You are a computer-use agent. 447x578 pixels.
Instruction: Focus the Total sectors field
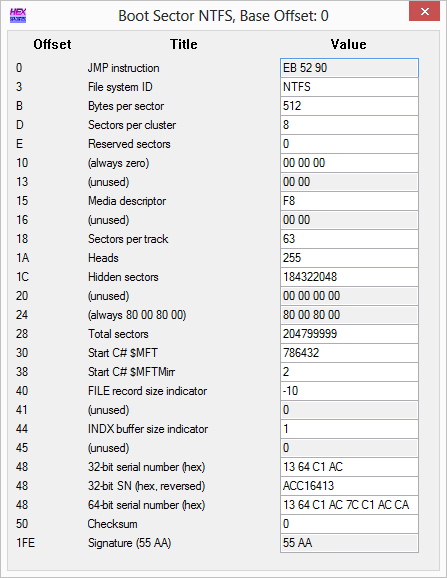pos(349,334)
